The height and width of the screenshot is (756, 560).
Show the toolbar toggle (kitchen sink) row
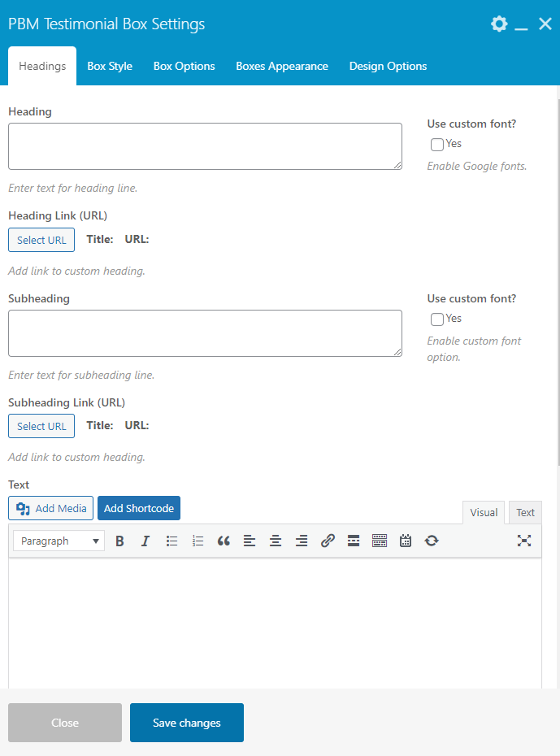(380, 541)
